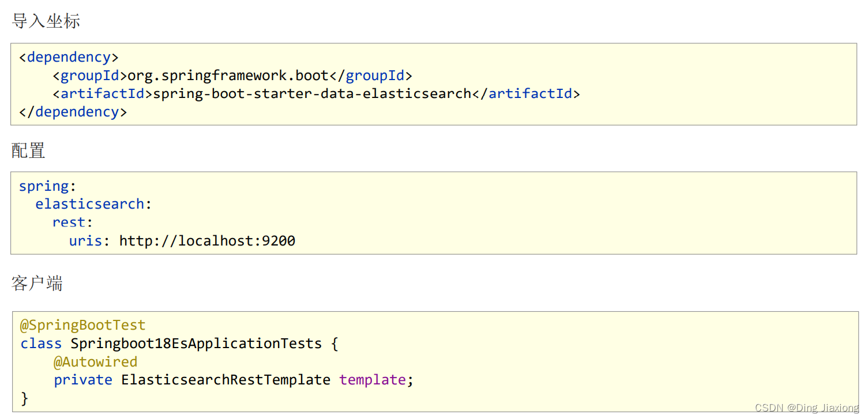
Task: Click the heading 客户端
Action: click(x=37, y=283)
